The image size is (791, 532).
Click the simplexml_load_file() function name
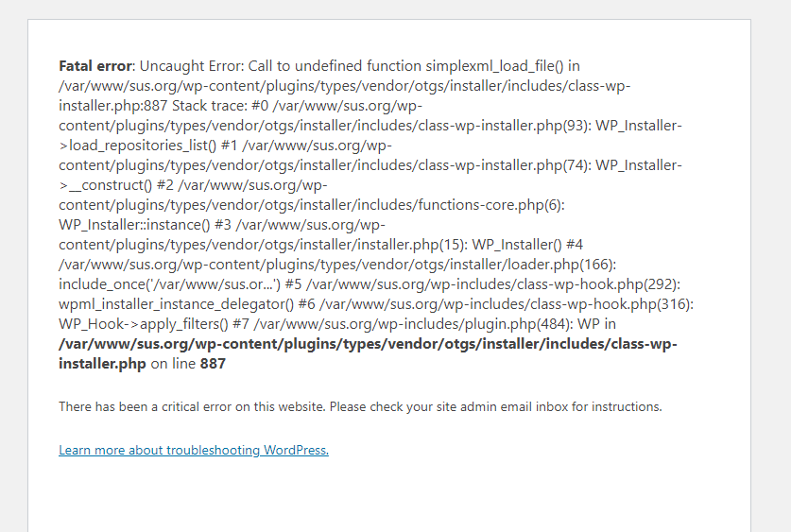pyautogui.click(x=494, y=66)
